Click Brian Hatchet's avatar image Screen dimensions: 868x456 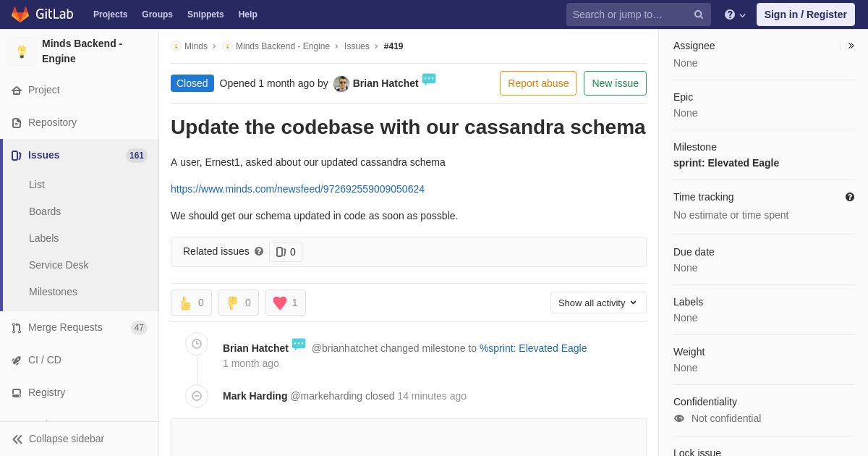(341, 84)
